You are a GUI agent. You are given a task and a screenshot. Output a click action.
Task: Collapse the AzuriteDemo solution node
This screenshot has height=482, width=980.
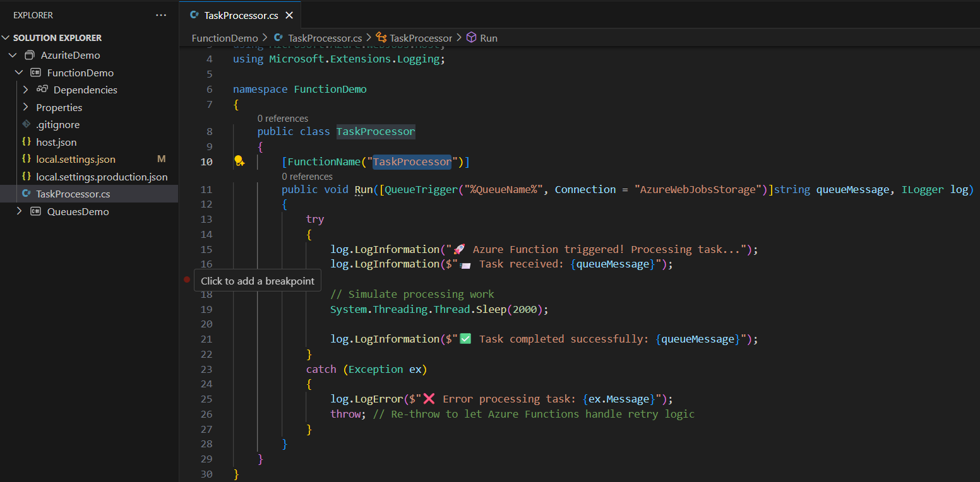pos(14,55)
